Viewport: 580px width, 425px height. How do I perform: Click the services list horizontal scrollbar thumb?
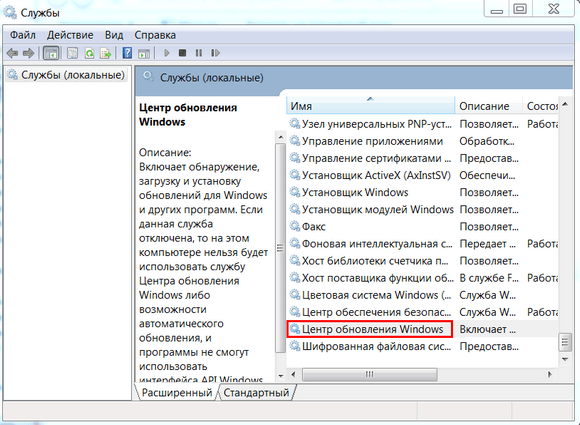coord(370,374)
